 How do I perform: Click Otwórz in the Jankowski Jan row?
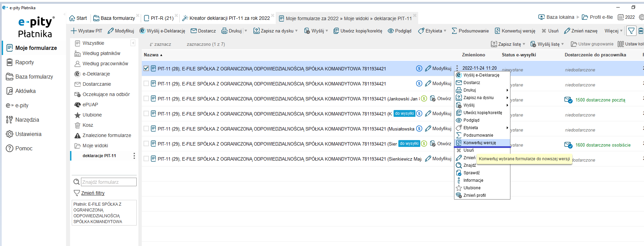440,98
